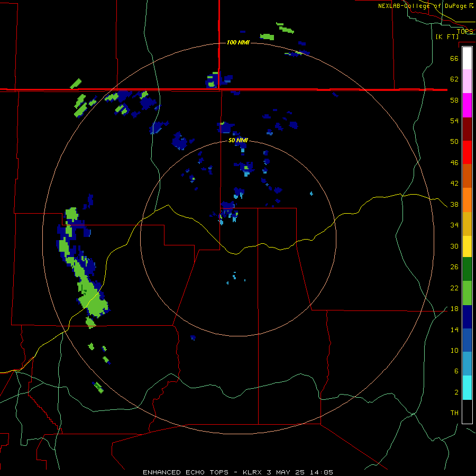The width and height of the screenshot is (476, 476).
Task: Click the "50" legend value
Action: pos(454,141)
